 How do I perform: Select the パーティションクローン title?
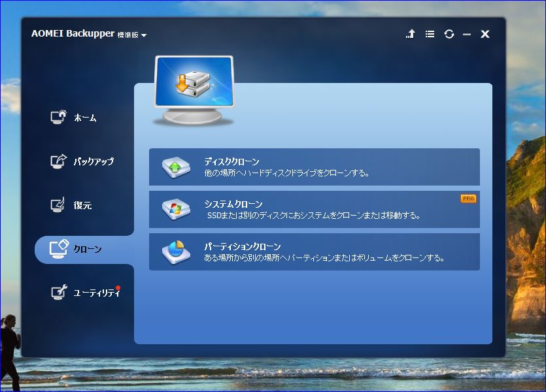(x=243, y=246)
